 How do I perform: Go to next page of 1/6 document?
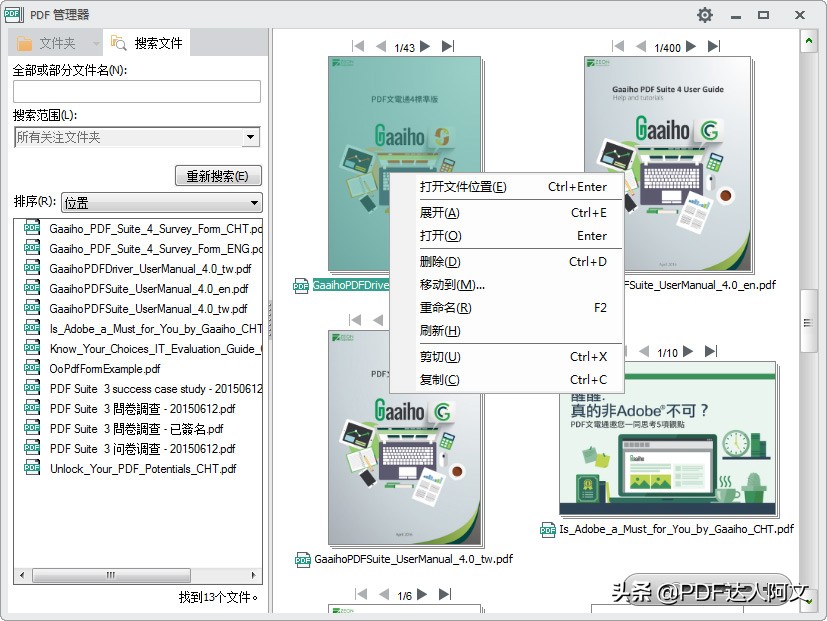(422, 595)
